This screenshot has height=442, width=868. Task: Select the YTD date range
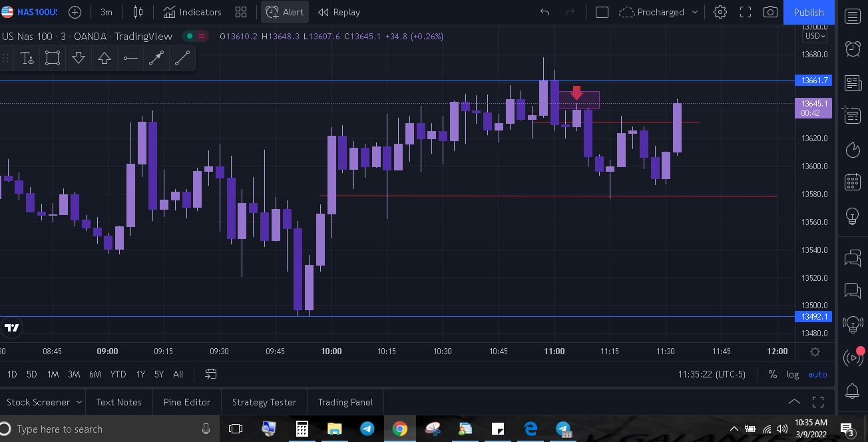tap(118, 374)
